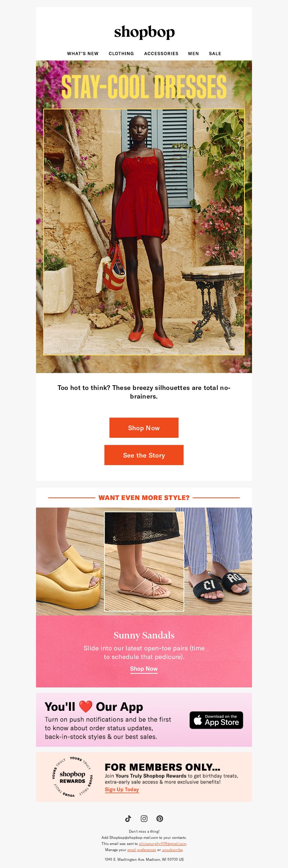Image resolution: width=288 pixels, height=868 pixels.
Task: Click the Download on the App Store badge
Action: tap(216, 720)
